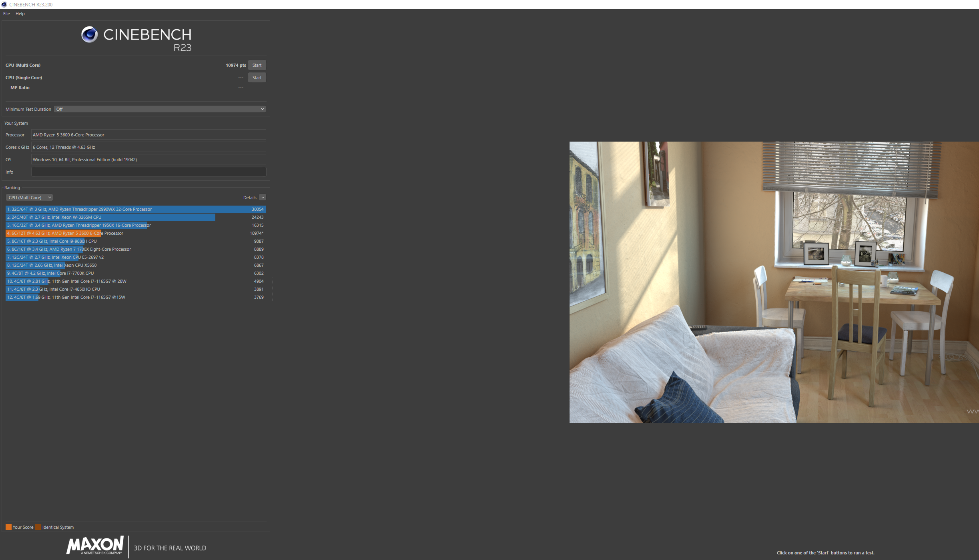Open the Minimum Test Duration dropdown
The image size is (979, 560).
tap(159, 109)
